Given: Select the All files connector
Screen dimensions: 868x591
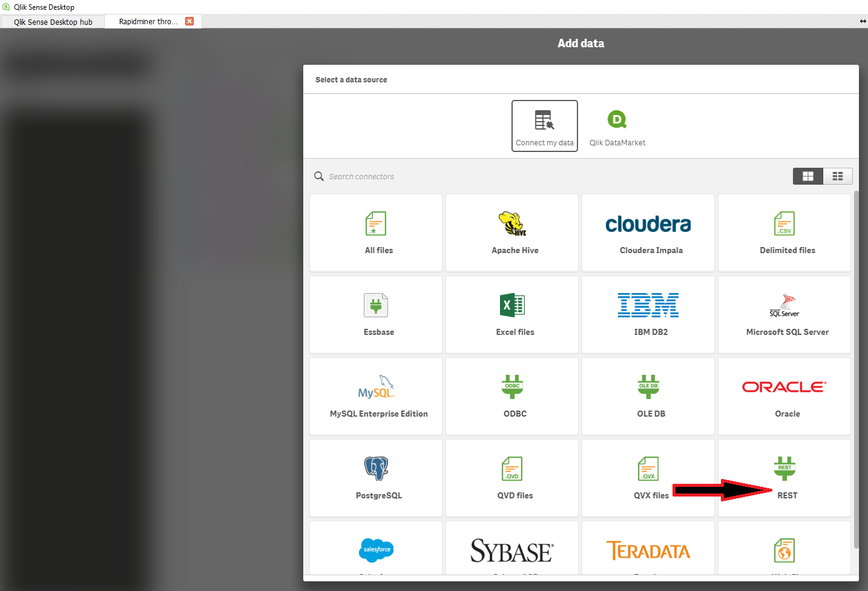Looking at the screenshot, I should [x=376, y=233].
